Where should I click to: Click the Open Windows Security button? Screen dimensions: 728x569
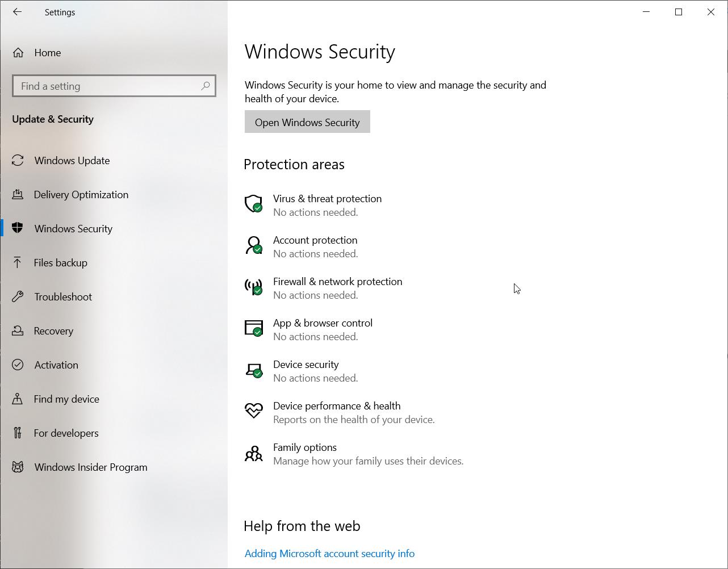(307, 122)
